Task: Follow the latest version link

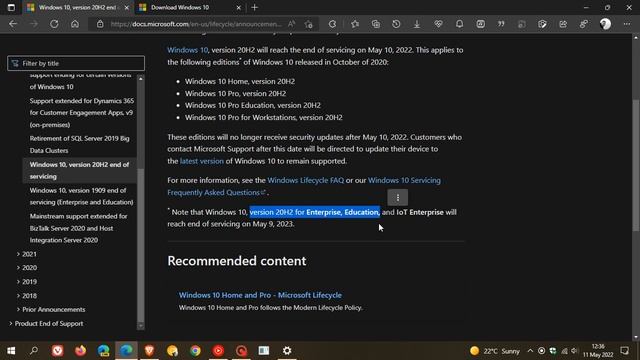Action: 202,161
